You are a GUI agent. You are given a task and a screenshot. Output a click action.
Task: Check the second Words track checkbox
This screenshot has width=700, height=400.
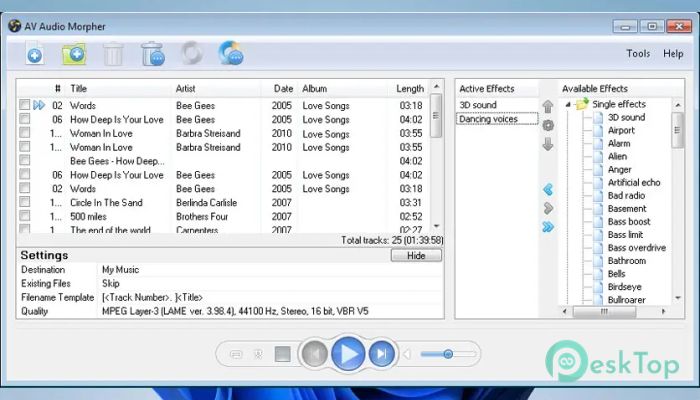point(25,188)
